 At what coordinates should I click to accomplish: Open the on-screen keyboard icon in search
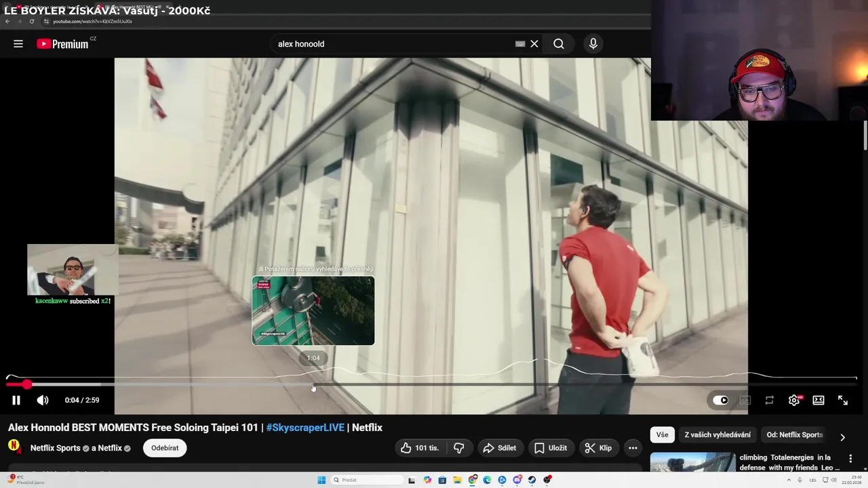coord(520,44)
